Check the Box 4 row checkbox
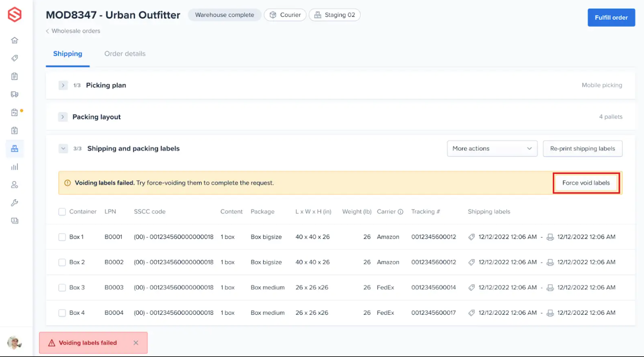Viewport: 644px width, 357px height. [x=62, y=313]
